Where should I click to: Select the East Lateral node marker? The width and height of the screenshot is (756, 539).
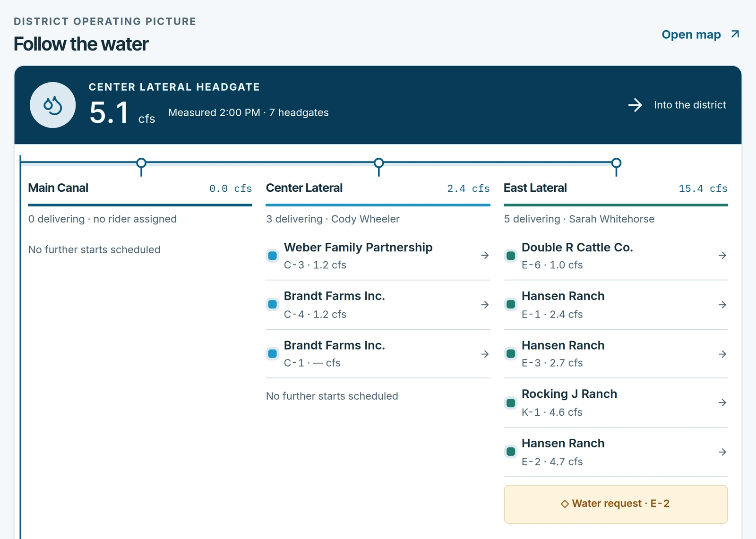coord(616,163)
